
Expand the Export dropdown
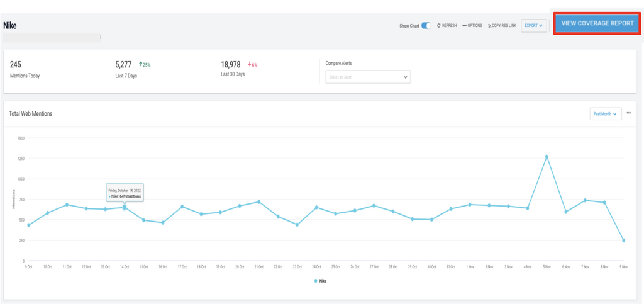tap(533, 26)
